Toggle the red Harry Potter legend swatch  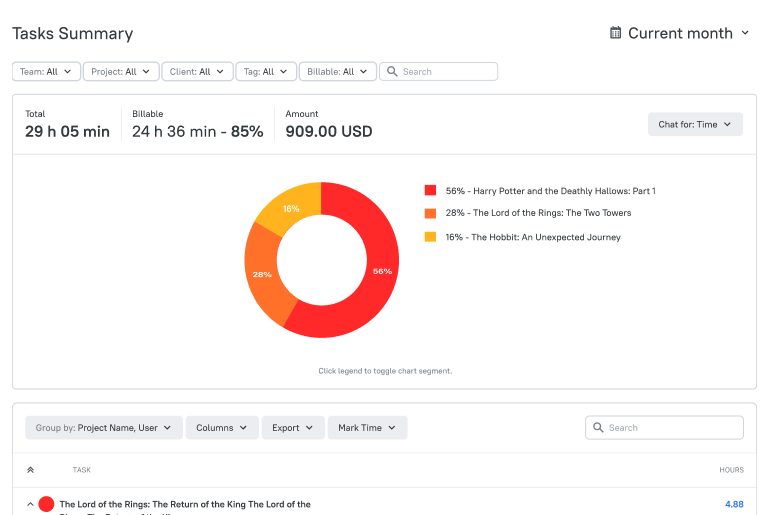point(431,190)
